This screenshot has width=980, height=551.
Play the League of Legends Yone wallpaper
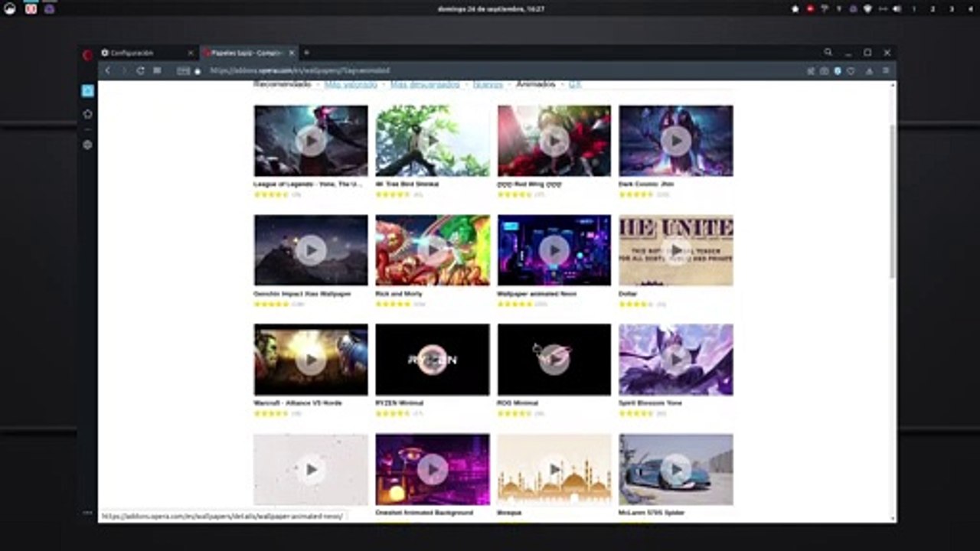click(x=311, y=141)
